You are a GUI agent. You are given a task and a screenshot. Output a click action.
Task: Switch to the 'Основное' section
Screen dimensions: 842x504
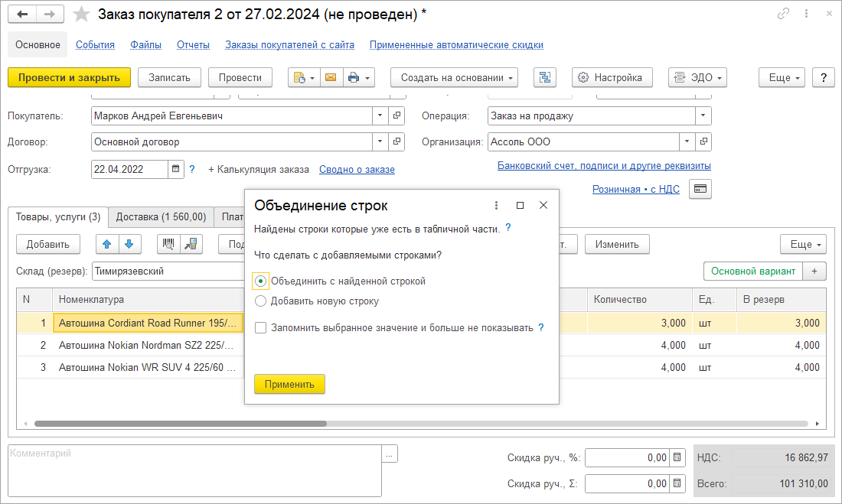click(x=38, y=44)
